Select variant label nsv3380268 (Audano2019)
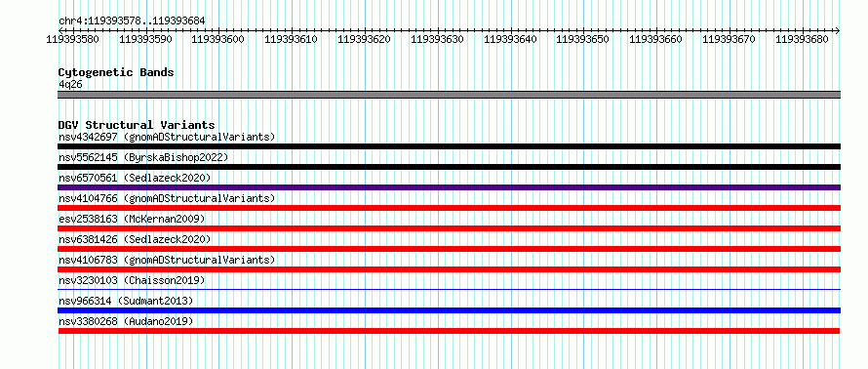 (x=126, y=321)
